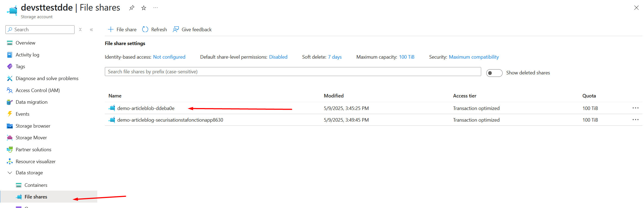Open Partner solutions

point(33,150)
